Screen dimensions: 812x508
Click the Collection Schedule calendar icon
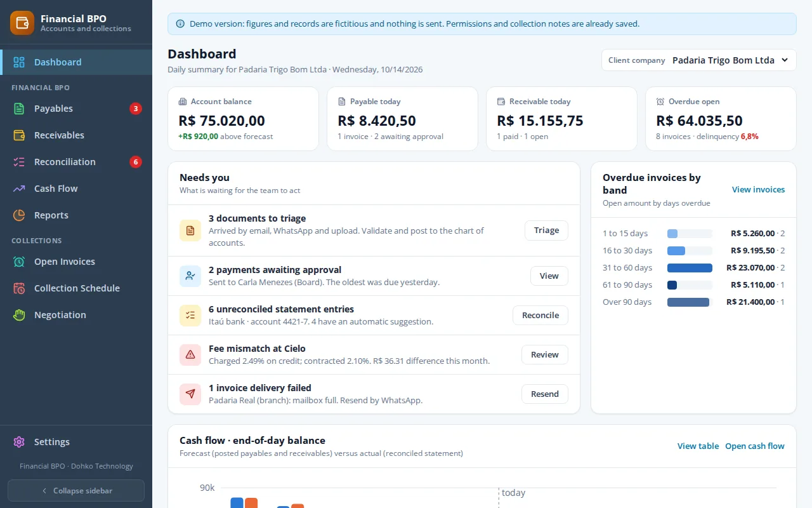(x=19, y=288)
